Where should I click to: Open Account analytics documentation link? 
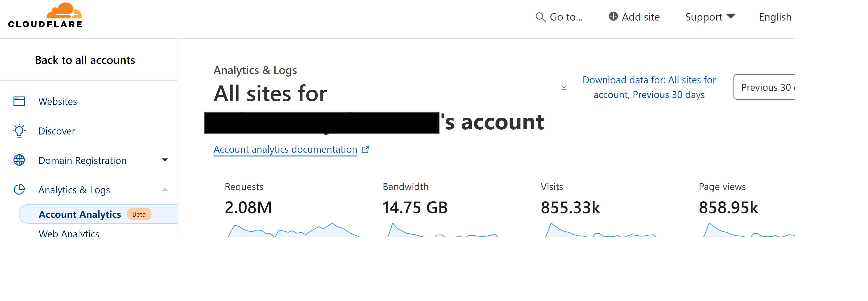click(x=285, y=149)
